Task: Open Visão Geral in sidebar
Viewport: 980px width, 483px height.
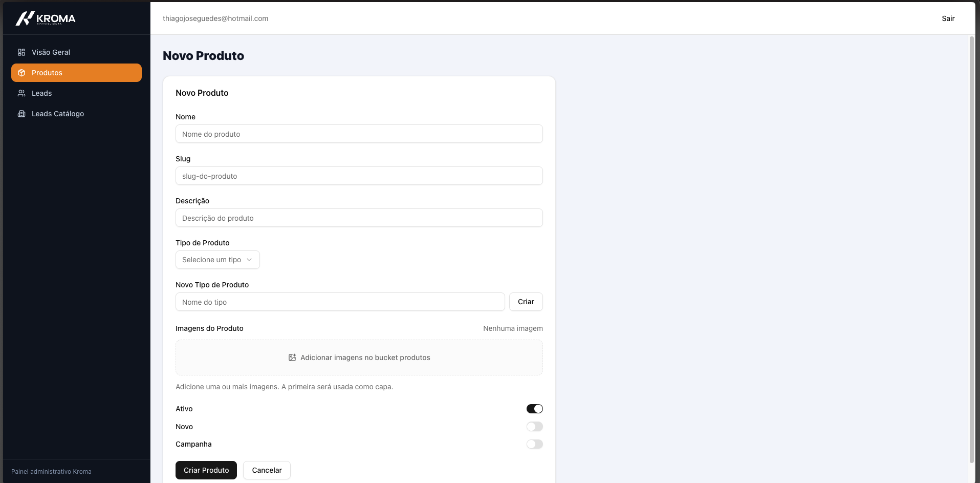Action: pyautogui.click(x=76, y=52)
